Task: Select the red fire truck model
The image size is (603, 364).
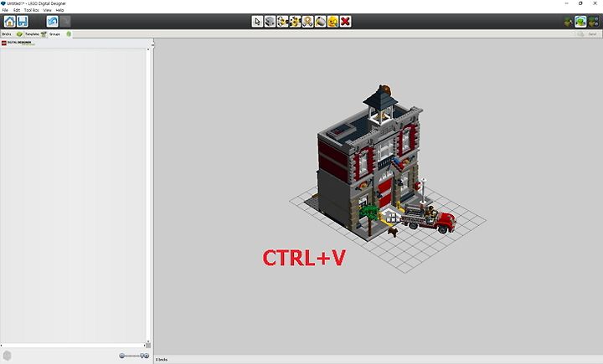Action: coord(429,219)
